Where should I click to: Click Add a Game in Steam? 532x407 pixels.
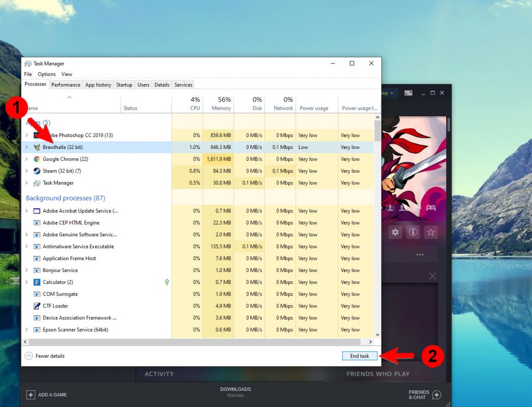(47, 395)
